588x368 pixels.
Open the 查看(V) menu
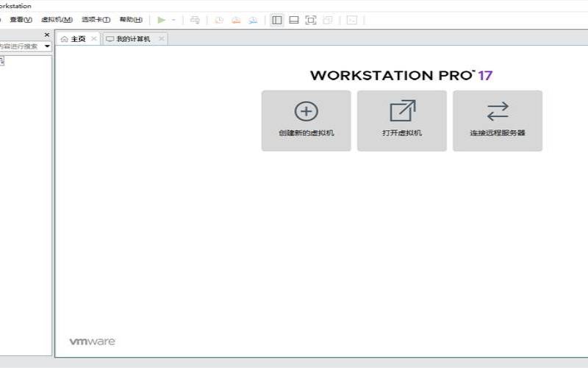coord(21,20)
